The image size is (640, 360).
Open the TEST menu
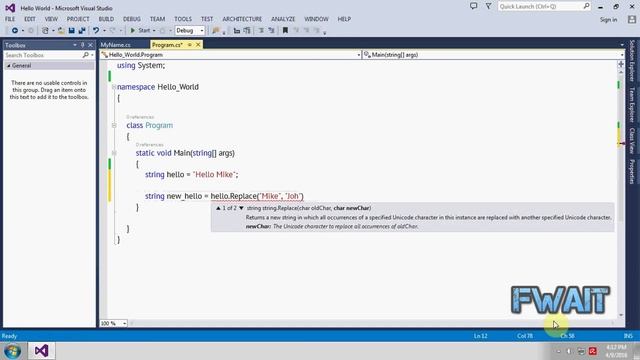[x=207, y=19]
